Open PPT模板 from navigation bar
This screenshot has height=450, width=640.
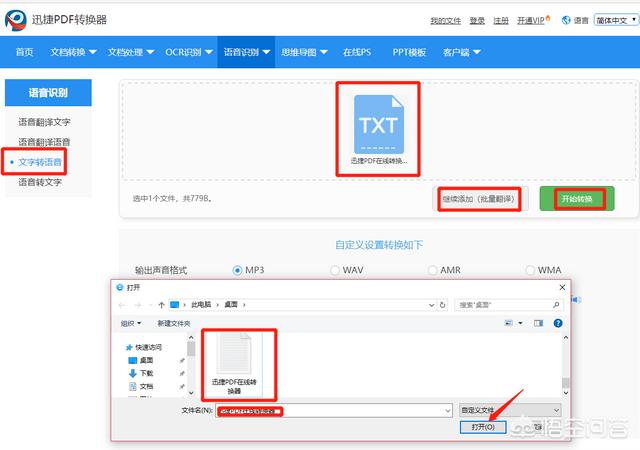[x=409, y=52]
